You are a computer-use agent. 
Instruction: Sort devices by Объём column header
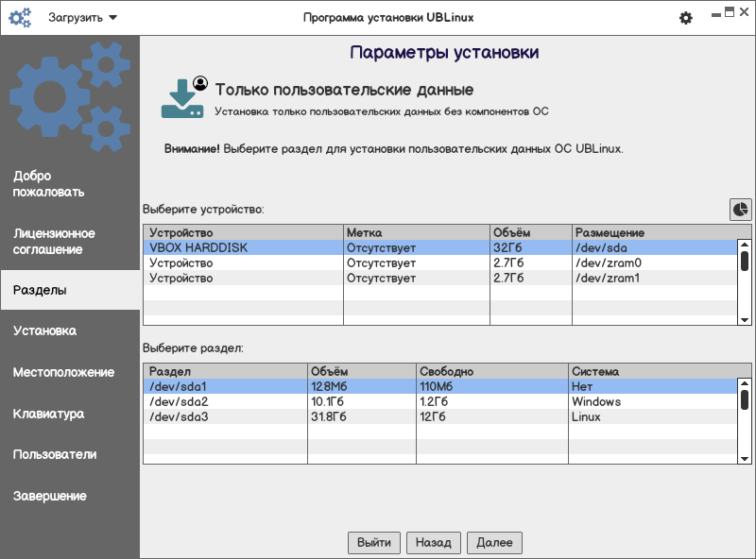point(531,232)
